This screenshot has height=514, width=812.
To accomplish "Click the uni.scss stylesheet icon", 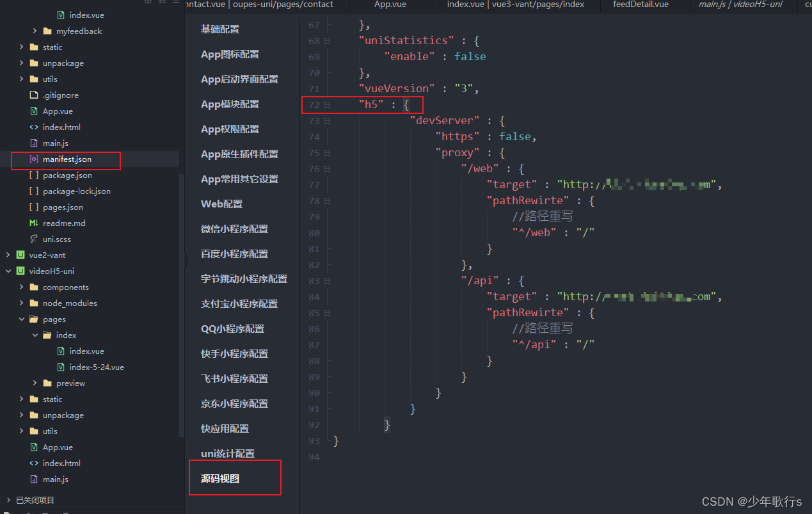I will [34, 239].
